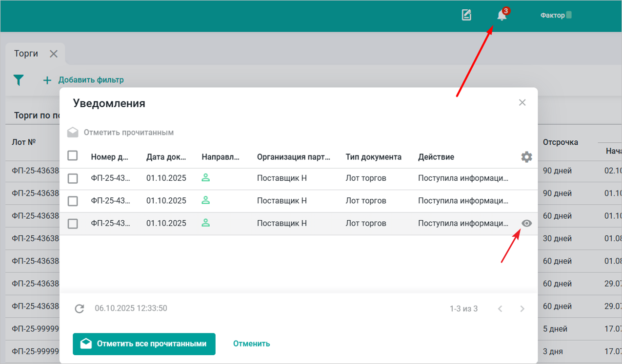Toggle select-all checkbox in header
The image size is (622, 364).
click(x=73, y=156)
